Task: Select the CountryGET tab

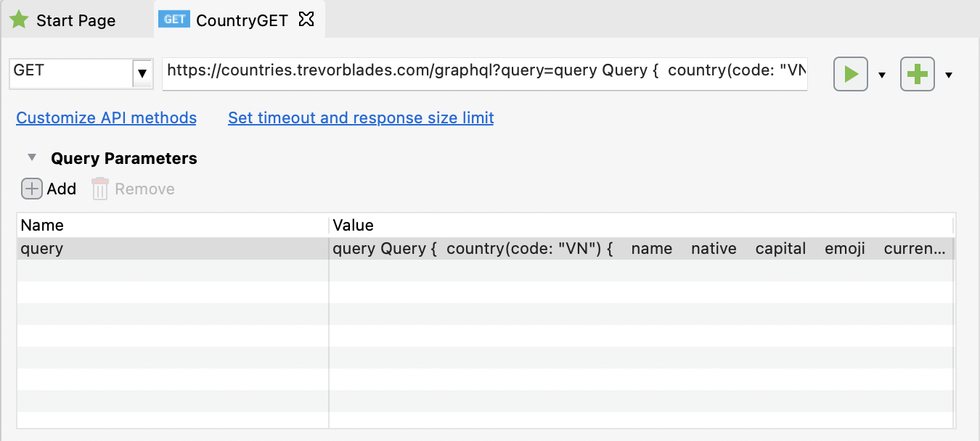Action: [x=240, y=20]
